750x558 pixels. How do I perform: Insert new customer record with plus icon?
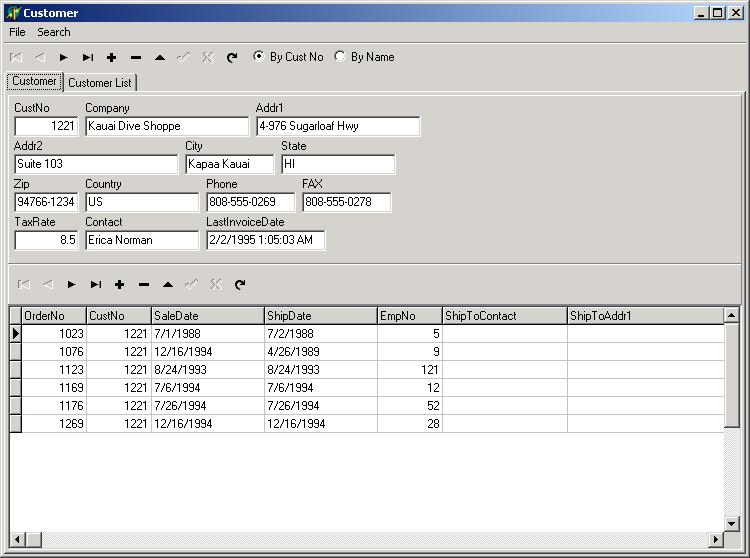click(111, 58)
